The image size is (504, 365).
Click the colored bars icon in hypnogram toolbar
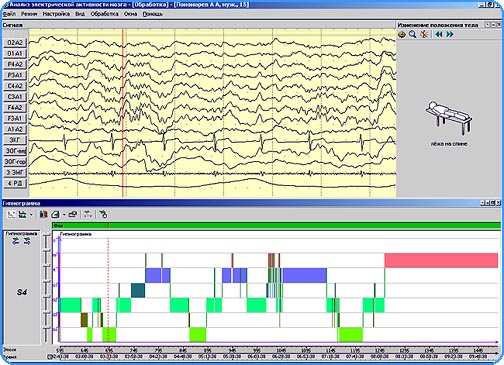(43, 214)
